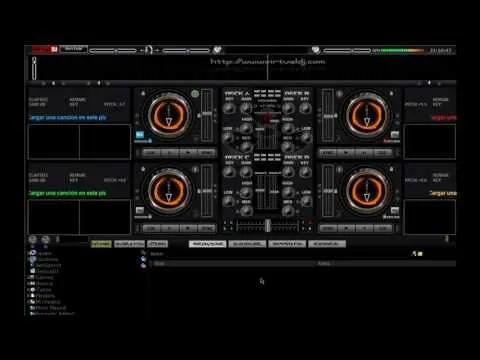The image size is (480, 360).
Task: Click the Deck B jog wheel, top right
Action: coord(367,115)
